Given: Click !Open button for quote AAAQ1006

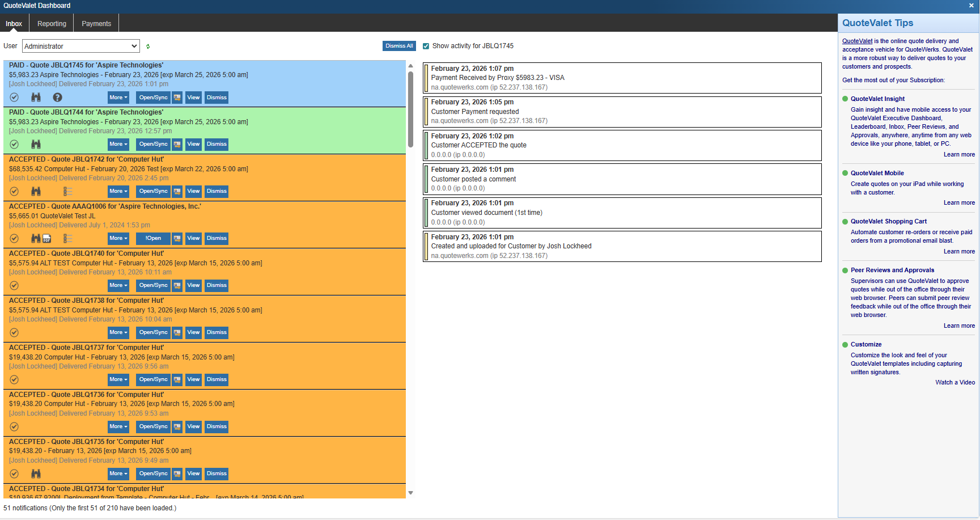Looking at the screenshot, I should (x=153, y=239).
